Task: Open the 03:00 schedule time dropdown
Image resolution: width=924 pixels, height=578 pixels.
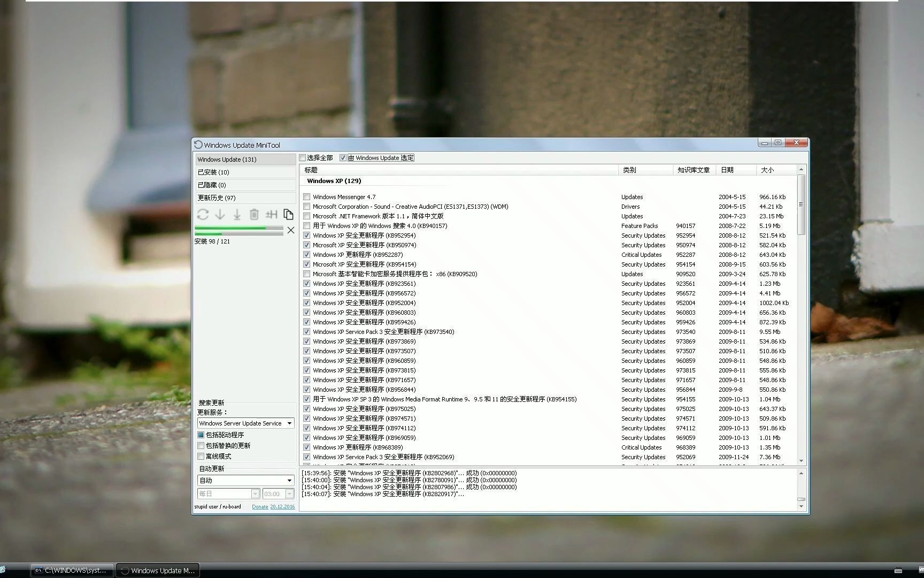Action: [278, 494]
